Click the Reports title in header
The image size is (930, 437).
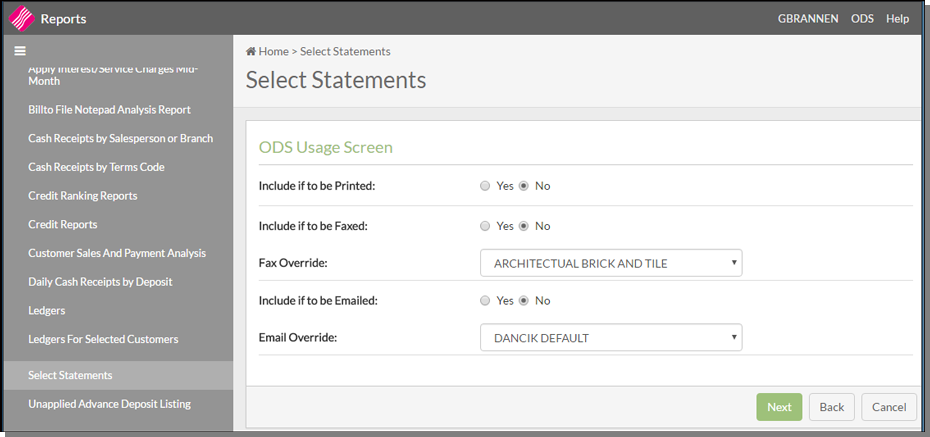pyautogui.click(x=63, y=19)
